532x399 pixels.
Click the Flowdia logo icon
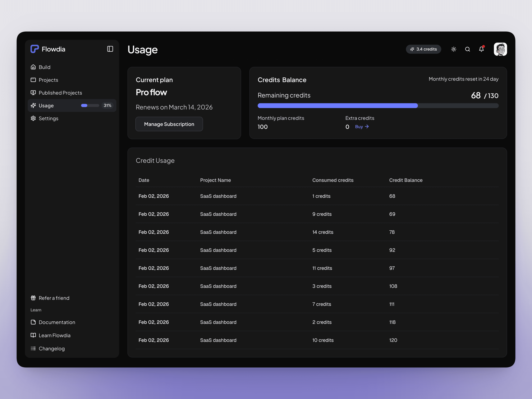click(35, 49)
